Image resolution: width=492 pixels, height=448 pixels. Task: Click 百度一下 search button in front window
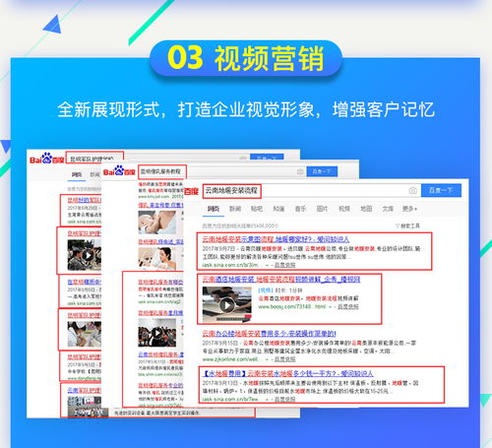(x=441, y=190)
